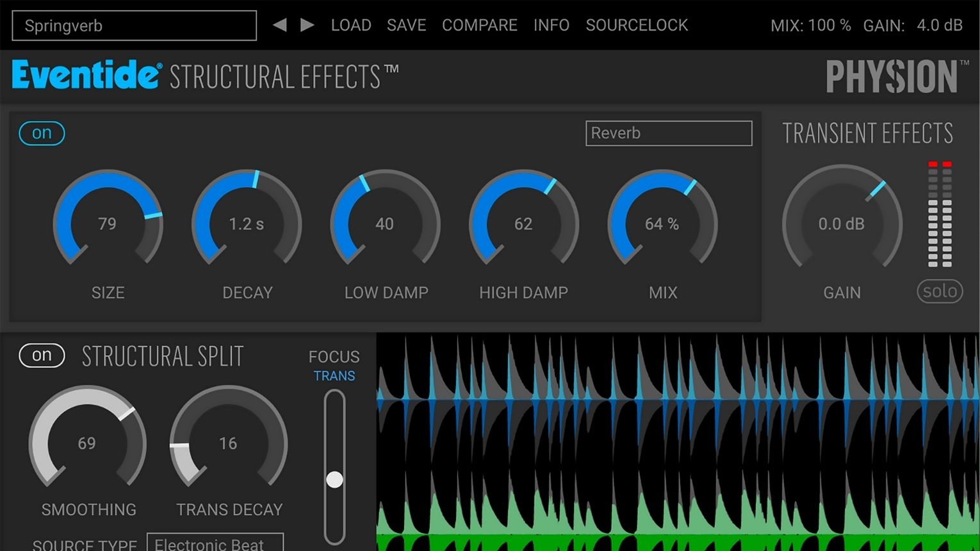Click the DECAY knob showing 1.2 s

coord(247,223)
